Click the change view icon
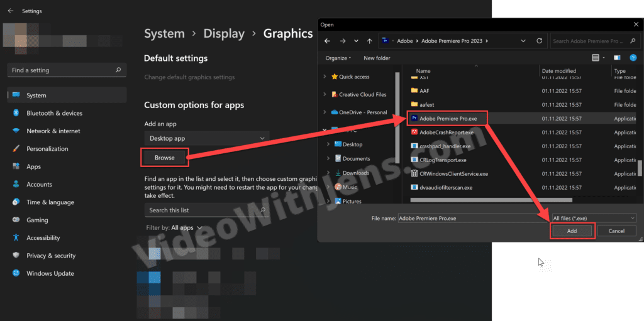This screenshot has height=321, width=644. point(596,58)
